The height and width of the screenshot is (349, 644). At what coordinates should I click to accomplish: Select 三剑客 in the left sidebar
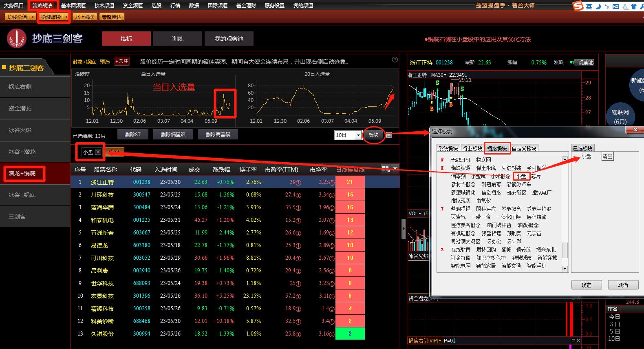pos(35,216)
